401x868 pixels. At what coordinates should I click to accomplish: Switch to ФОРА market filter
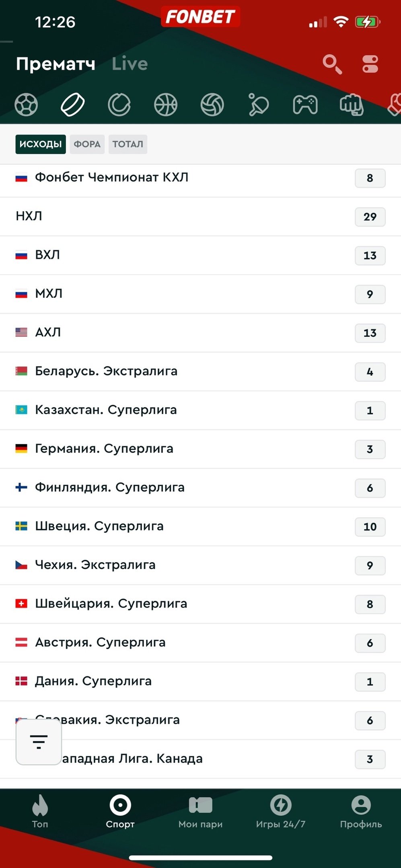click(x=87, y=144)
